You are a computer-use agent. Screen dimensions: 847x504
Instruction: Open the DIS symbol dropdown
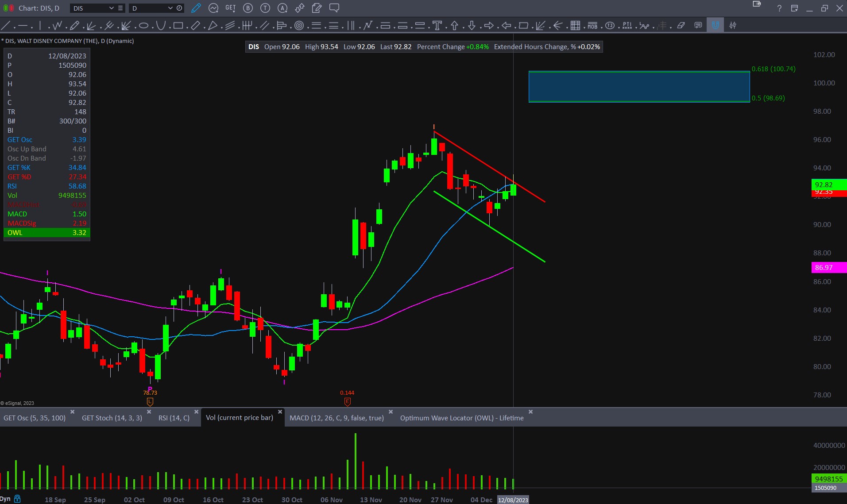(111, 8)
